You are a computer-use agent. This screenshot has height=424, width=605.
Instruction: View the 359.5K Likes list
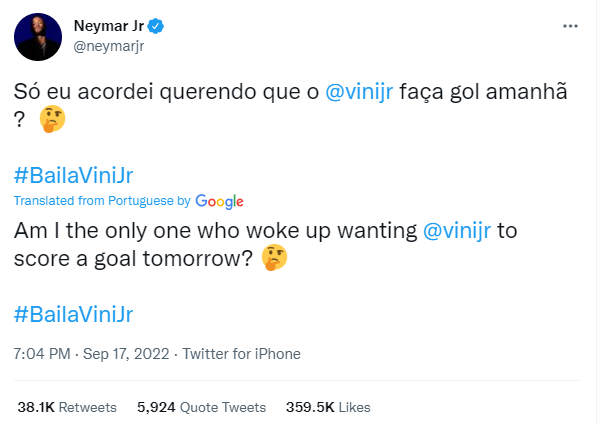[328, 407]
